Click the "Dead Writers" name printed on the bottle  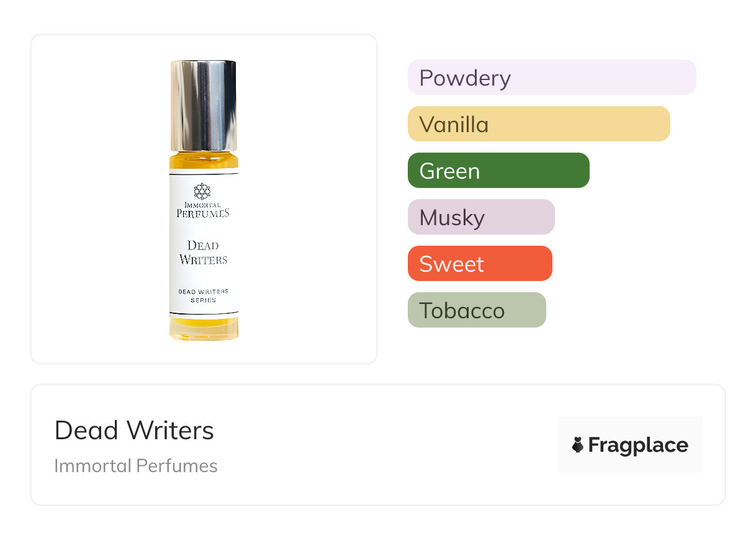[x=204, y=252]
